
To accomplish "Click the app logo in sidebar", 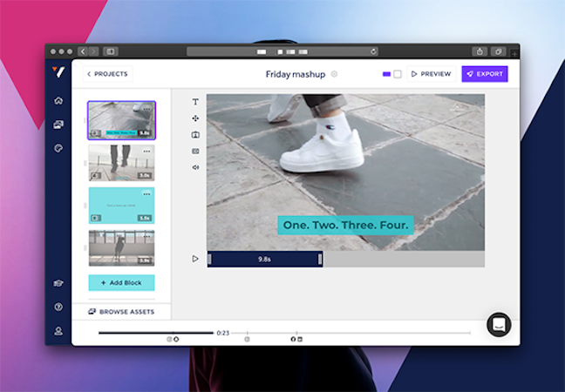I will click(58, 72).
